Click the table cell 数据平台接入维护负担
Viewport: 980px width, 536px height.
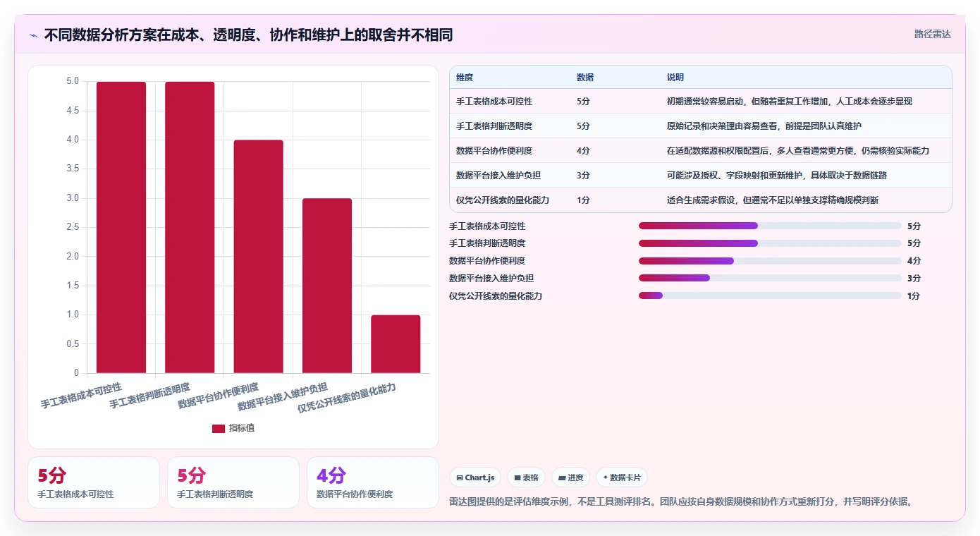point(498,176)
